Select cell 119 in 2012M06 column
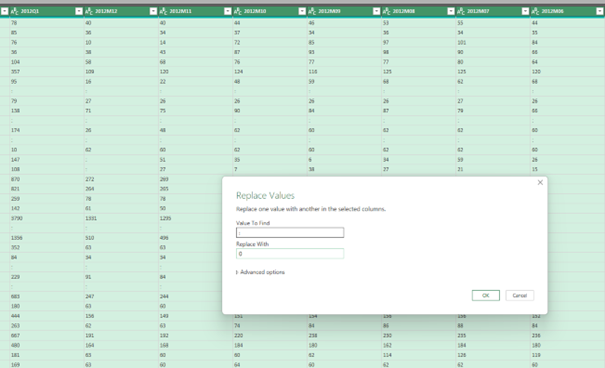The height and width of the screenshot is (368, 605). click(568, 355)
